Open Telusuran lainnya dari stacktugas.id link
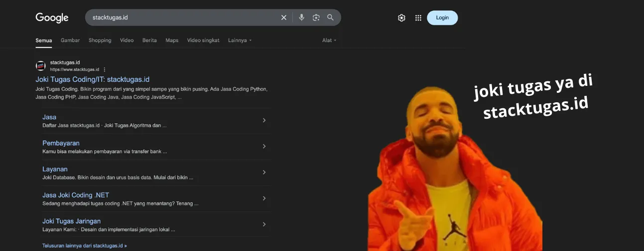 pos(85,246)
